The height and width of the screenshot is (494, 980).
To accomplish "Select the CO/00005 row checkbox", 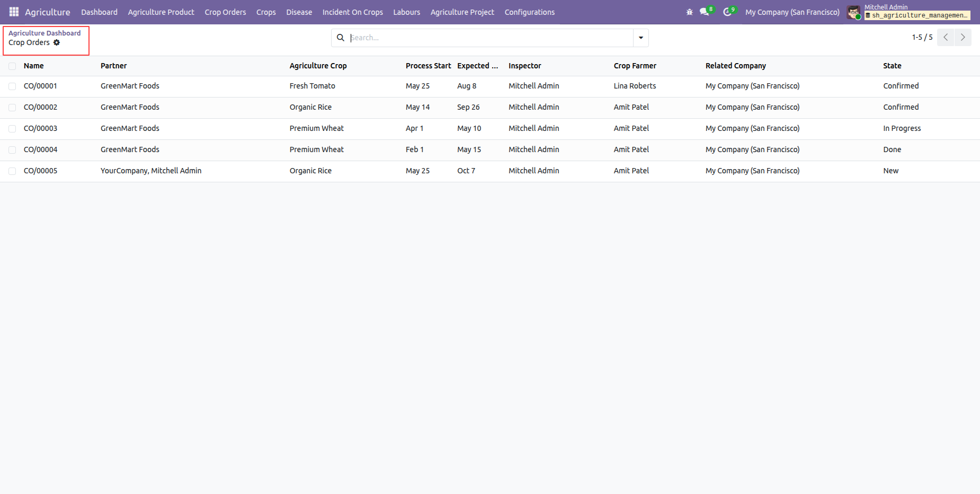I will 12,171.
